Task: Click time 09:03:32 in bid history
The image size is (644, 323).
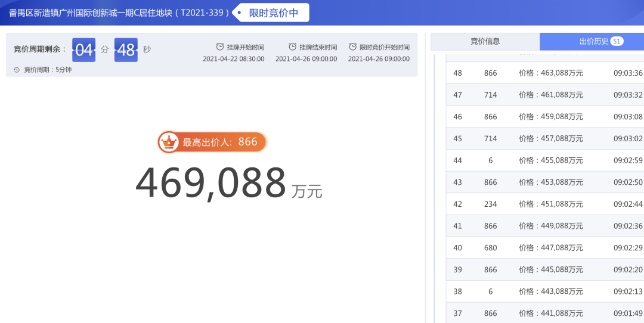Action: point(628,95)
